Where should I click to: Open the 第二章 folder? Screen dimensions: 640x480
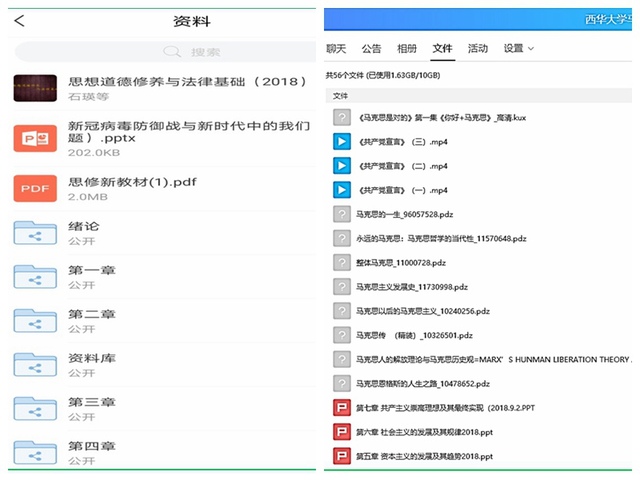click(35, 320)
